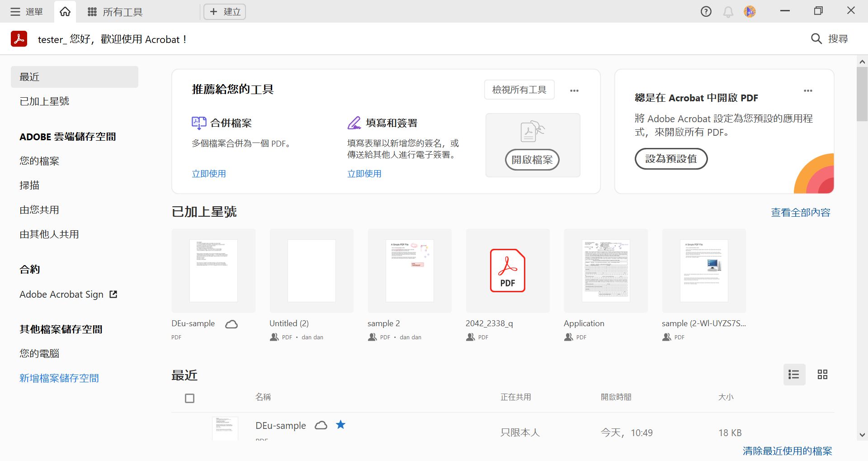Open the 建立 create menu
This screenshot has height=461, width=868.
[x=224, y=11]
